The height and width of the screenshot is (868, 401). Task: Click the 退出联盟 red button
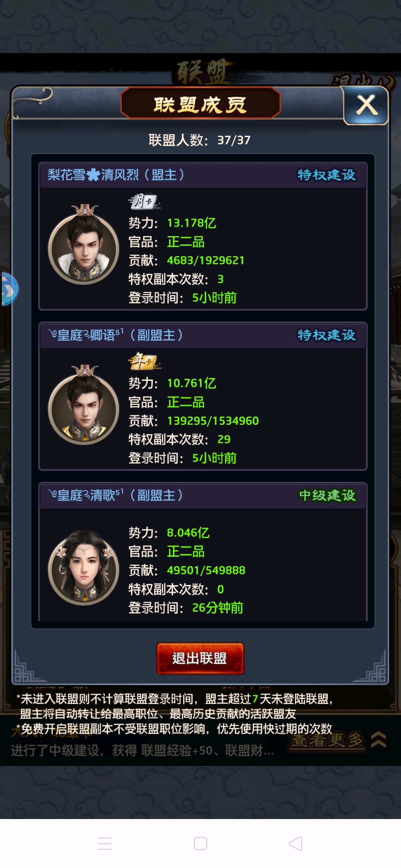coord(200,658)
